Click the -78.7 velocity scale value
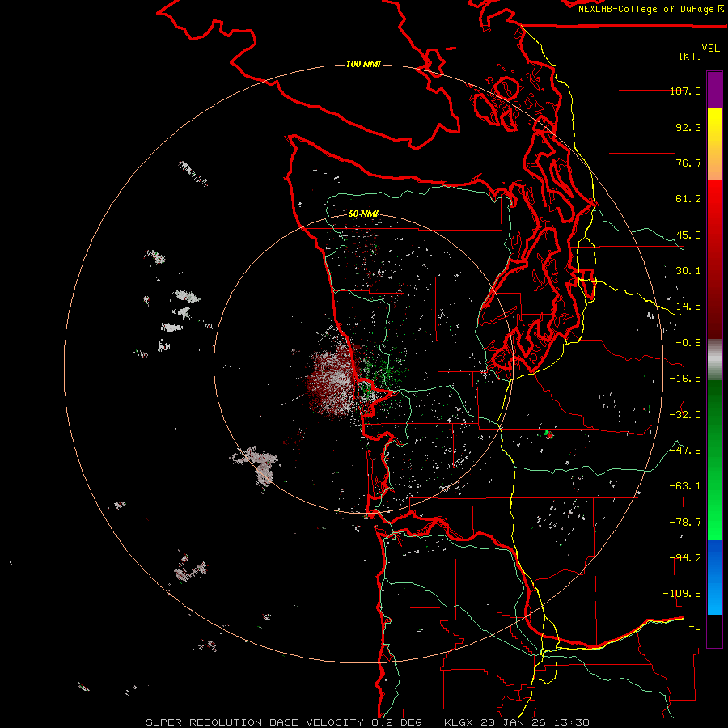This screenshot has width=728, height=728. (685, 523)
